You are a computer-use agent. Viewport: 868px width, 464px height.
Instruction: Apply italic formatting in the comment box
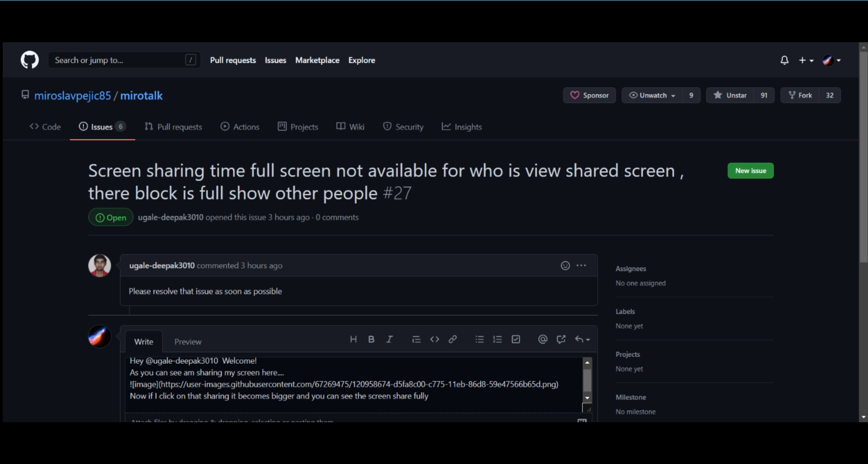tap(389, 339)
